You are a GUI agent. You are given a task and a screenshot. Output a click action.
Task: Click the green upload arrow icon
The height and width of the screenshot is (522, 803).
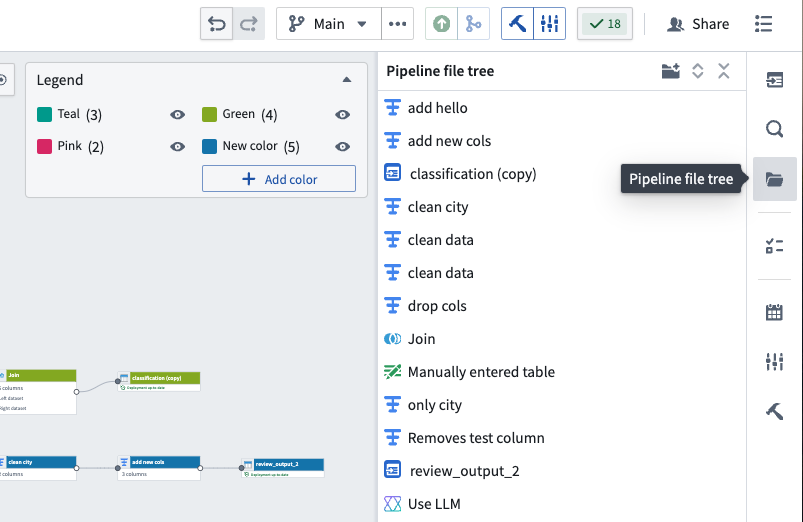click(x=441, y=24)
